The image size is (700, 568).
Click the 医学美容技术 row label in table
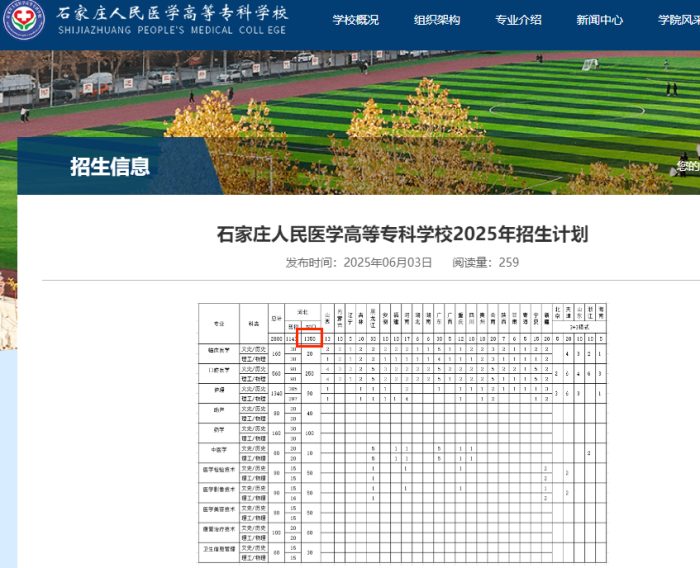(x=219, y=509)
